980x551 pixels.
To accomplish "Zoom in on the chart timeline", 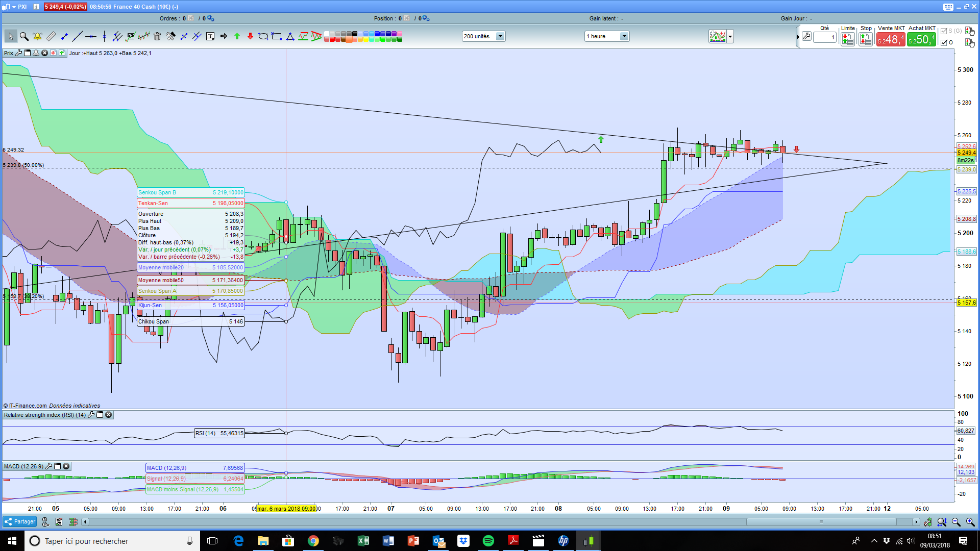I will point(970,522).
